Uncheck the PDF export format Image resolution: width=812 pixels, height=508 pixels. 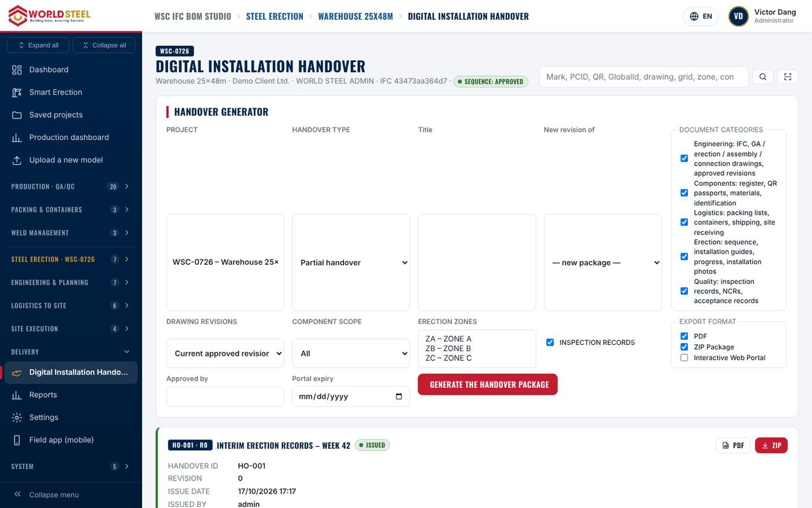point(684,336)
